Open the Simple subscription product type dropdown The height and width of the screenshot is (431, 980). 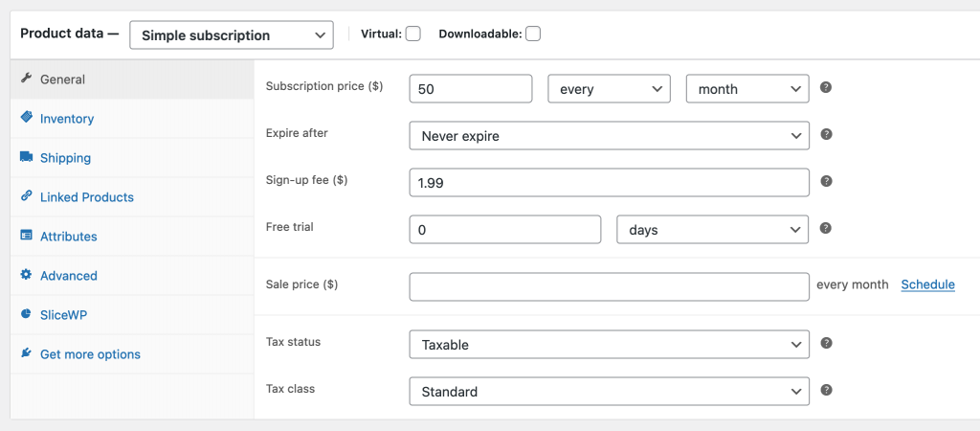tap(232, 35)
